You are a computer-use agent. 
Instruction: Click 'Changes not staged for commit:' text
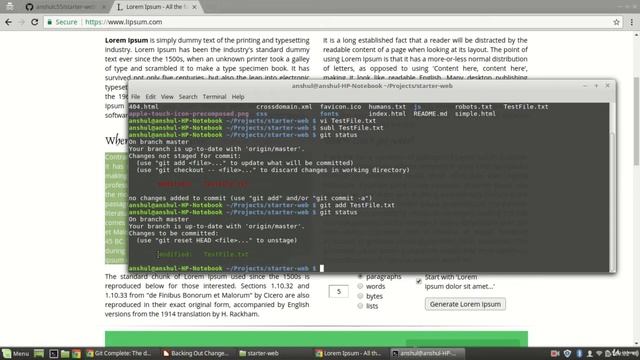184,156
